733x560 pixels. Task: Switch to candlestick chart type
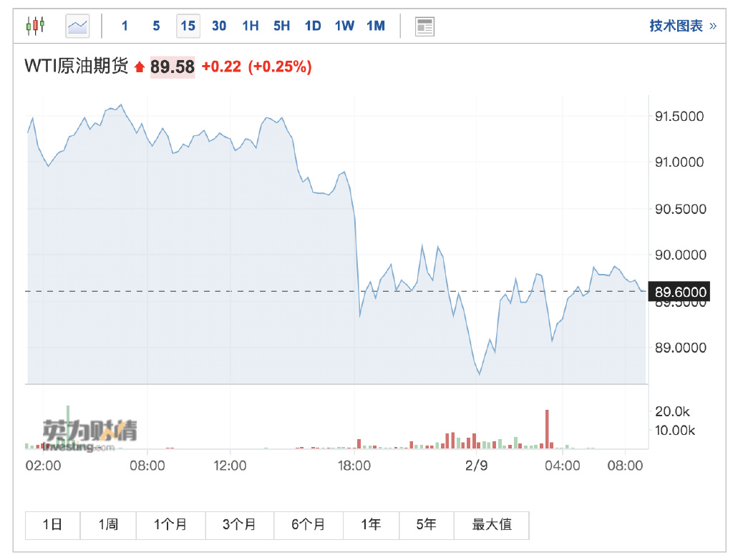[x=35, y=26]
